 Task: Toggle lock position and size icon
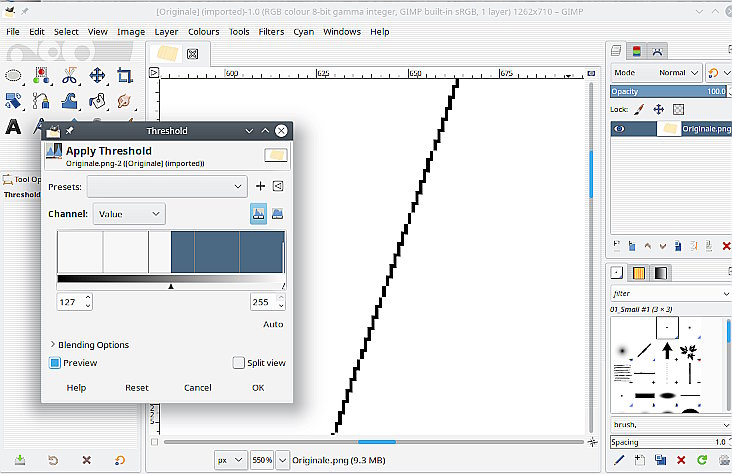tap(659, 109)
